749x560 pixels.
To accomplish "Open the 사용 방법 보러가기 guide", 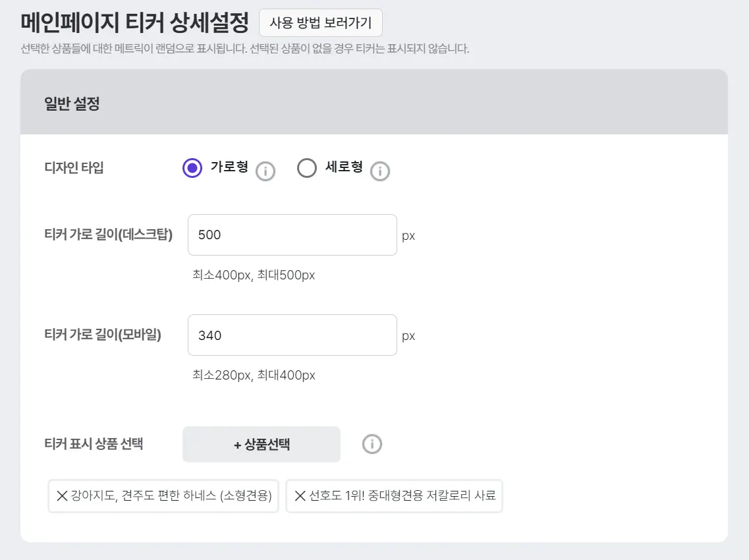I will click(321, 23).
